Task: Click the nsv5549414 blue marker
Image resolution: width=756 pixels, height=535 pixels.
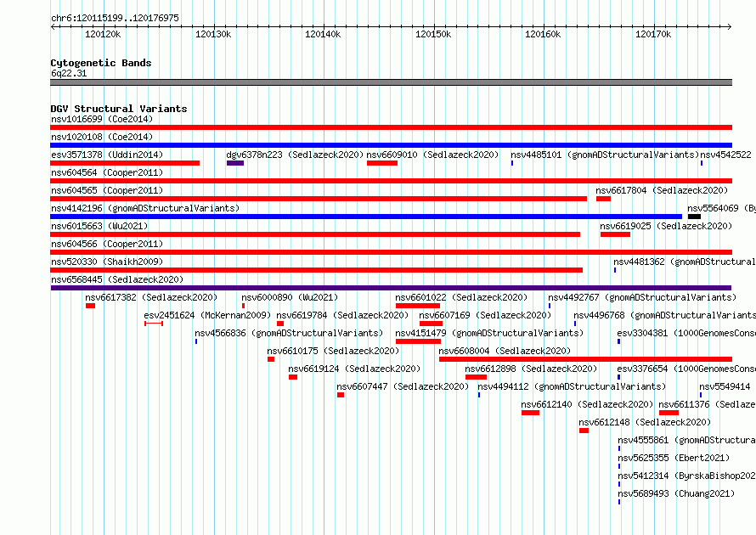Action: (x=701, y=395)
